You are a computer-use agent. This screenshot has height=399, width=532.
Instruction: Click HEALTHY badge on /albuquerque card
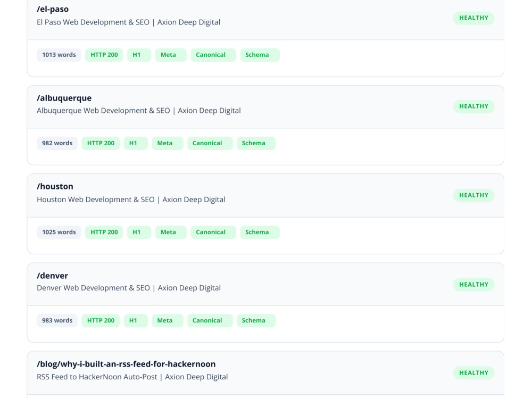(473, 106)
